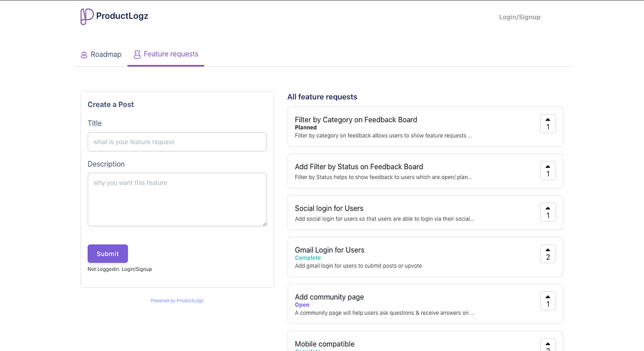Switch to Feature requests tab

pyautogui.click(x=165, y=54)
